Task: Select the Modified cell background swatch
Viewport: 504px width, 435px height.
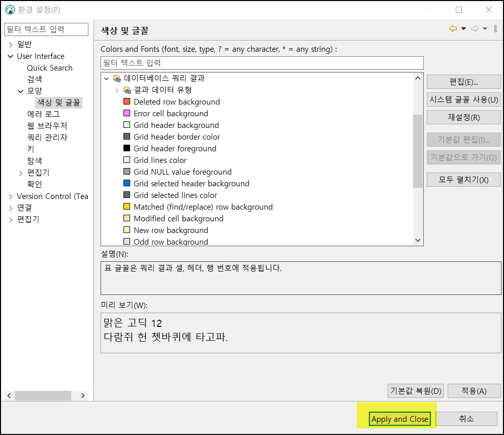Action: pos(127,218)
